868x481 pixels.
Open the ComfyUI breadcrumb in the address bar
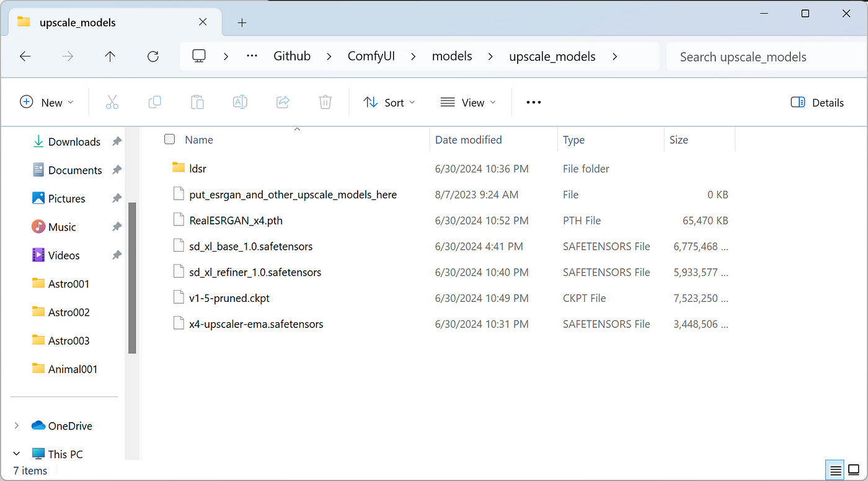pyautogui.click(x=371, y=56)
